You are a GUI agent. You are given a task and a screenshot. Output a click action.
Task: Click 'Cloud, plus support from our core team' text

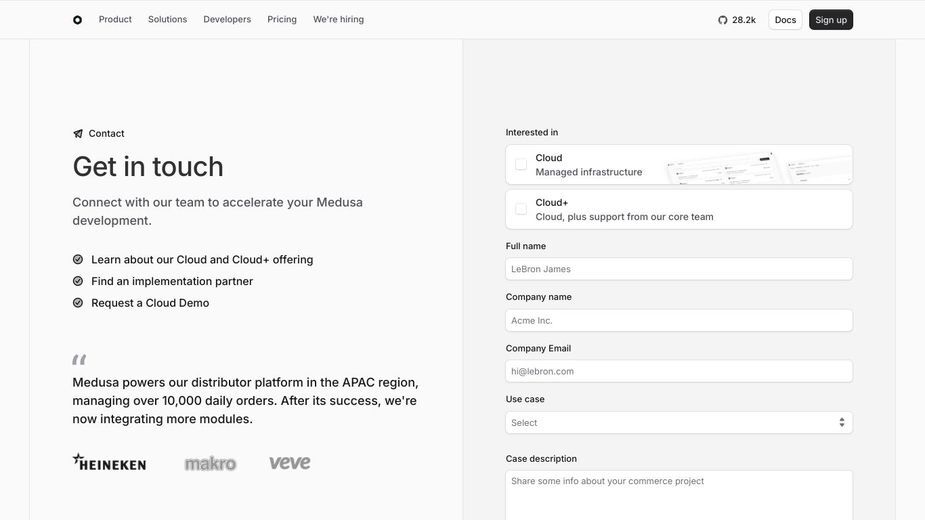(624, 217)
